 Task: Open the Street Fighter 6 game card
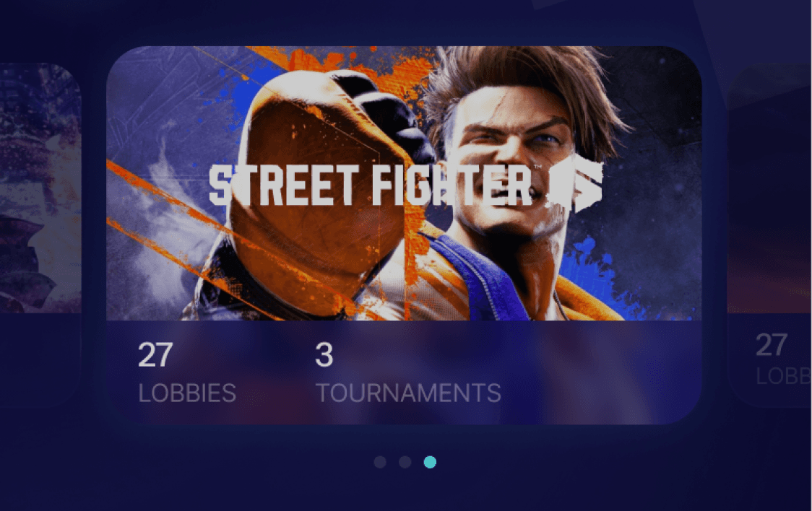(x=404, y=235)
